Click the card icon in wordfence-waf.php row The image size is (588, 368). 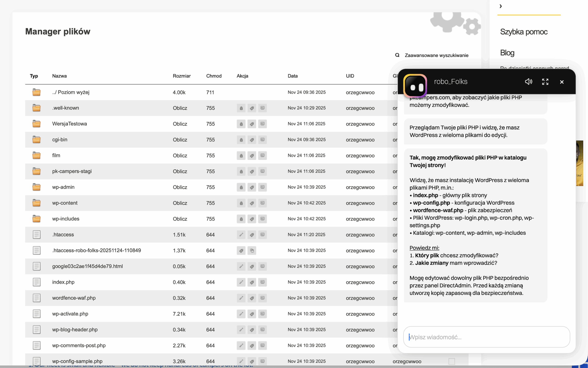tap(262, 298)
